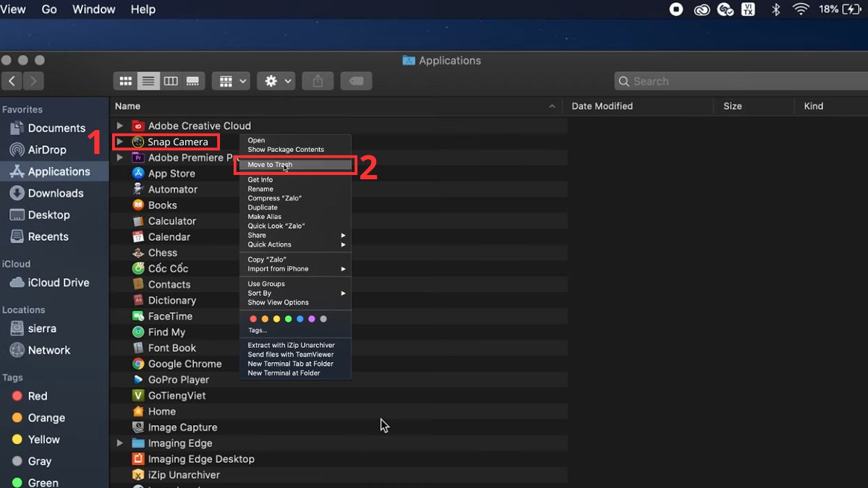Screen dimensions: 868x488
Task: Click the Dictionary app icon
Action: (x=138, y=301)
